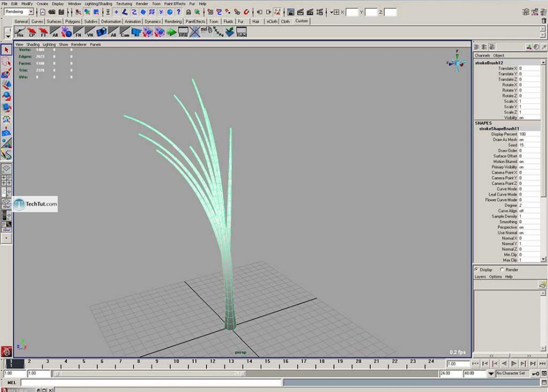
Task: Toggle the magnet make live icon
Action: 246,12
